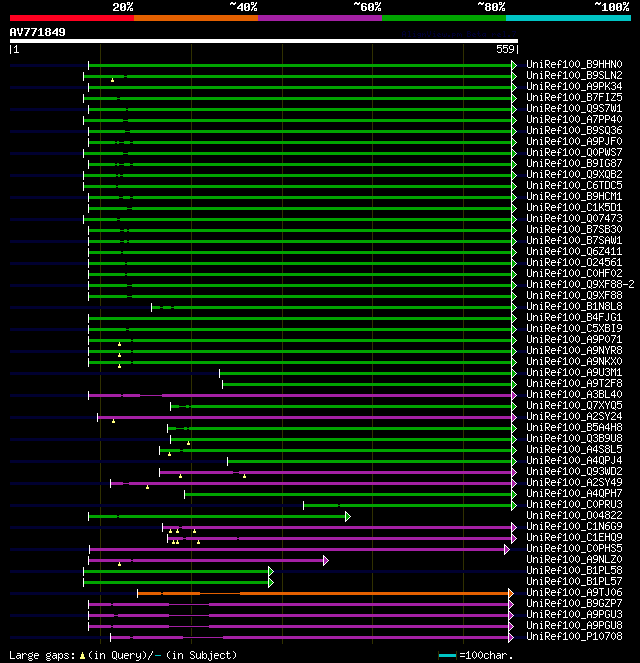The image size is (640, 663).
Task: Click the UniRef100_B9IG87 label
Action: point(574,163)
